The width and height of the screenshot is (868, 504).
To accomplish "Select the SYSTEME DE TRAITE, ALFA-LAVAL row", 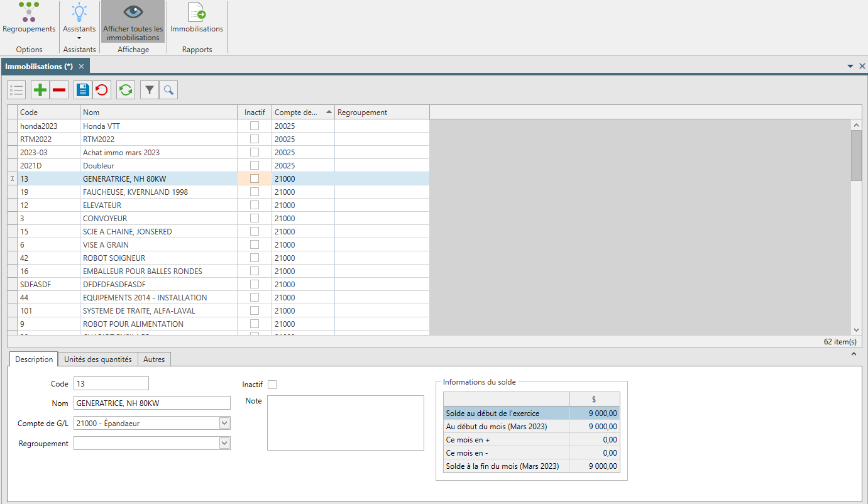I will [x=218, y=310].
